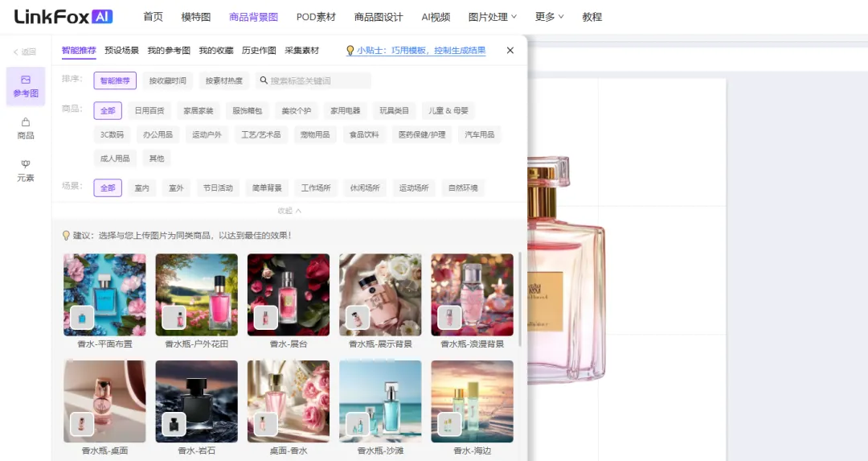Screen dimensions: 868x461
Task: Go back using the 返回 arrow
Action: point(25,51)
